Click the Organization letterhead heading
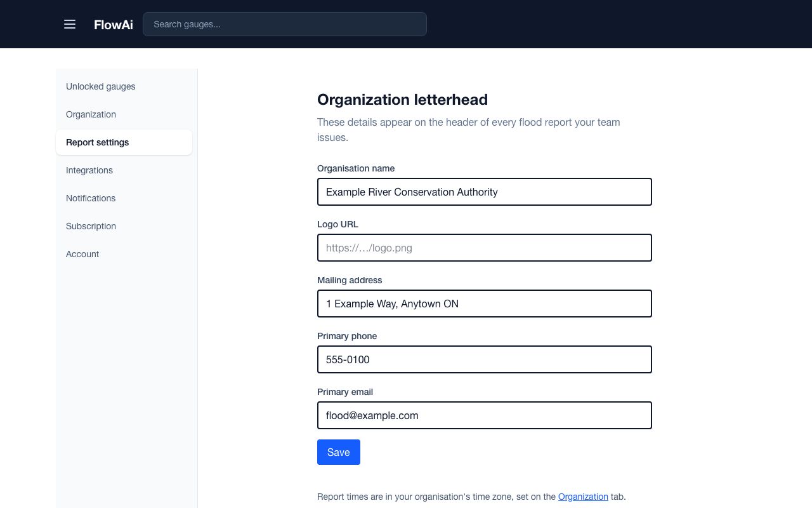The image size is (812, 508). click(402, 100)
